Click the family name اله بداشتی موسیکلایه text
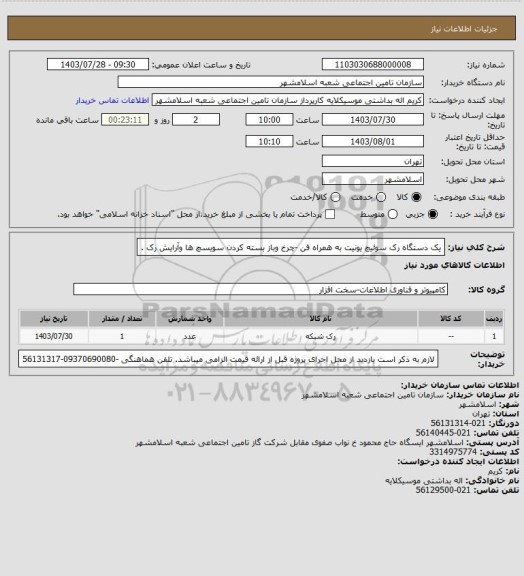 point(424,480)
